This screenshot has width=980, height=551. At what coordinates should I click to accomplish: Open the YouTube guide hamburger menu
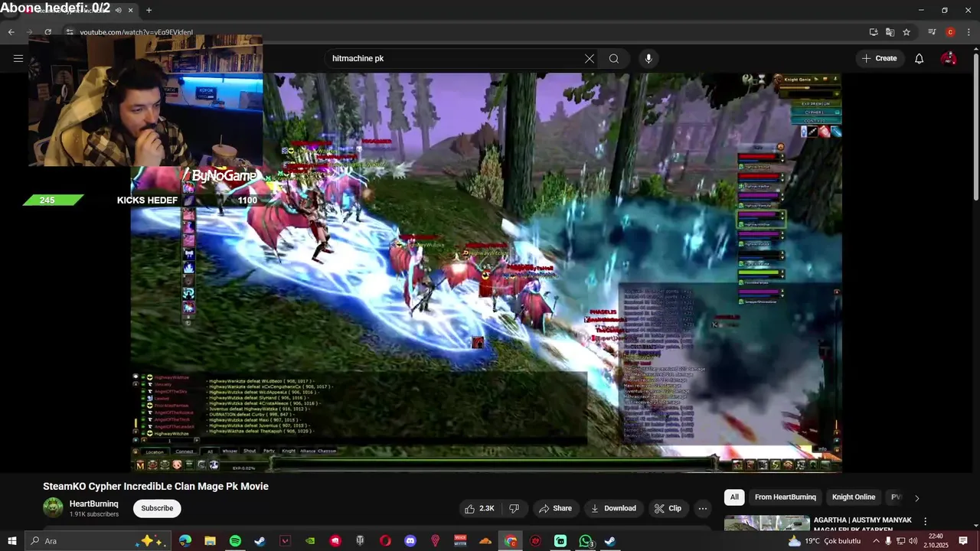[x=18, y=58]
